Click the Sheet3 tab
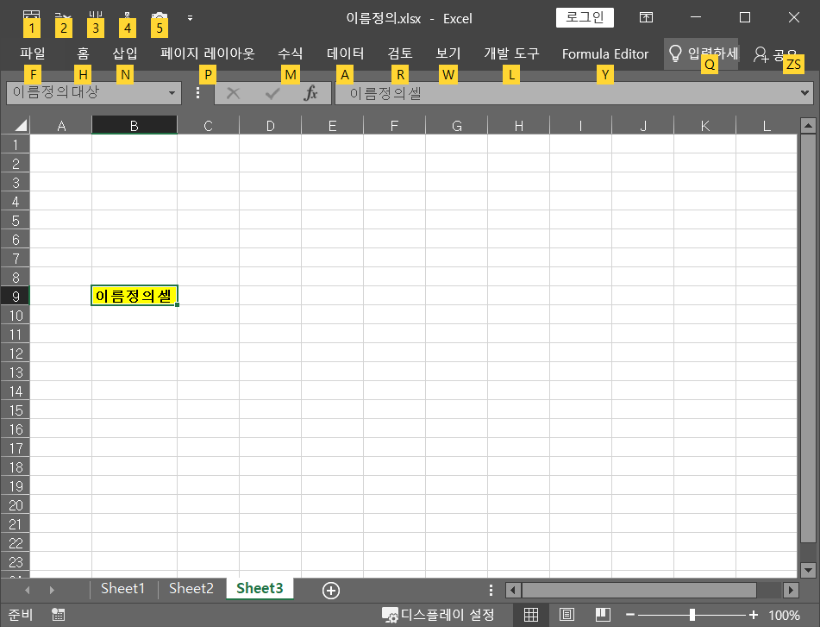Image resolution: width=820 pixels, height=627 pixels. 260,588
